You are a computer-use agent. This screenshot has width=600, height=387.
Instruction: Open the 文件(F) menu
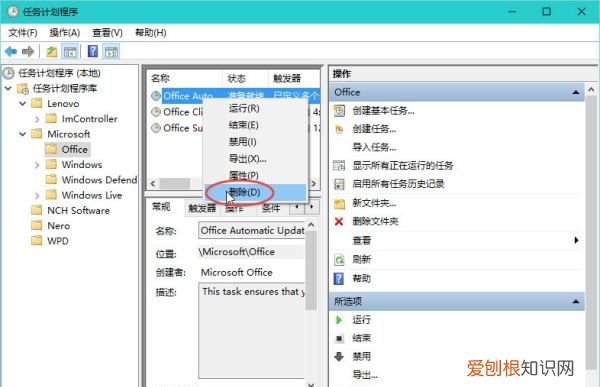[23, 33]
